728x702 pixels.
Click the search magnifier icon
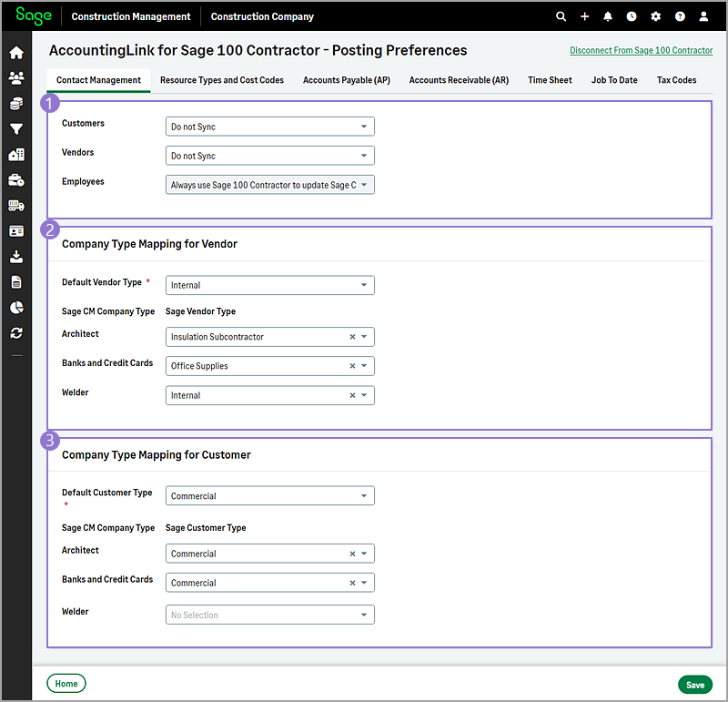point(561,16)
